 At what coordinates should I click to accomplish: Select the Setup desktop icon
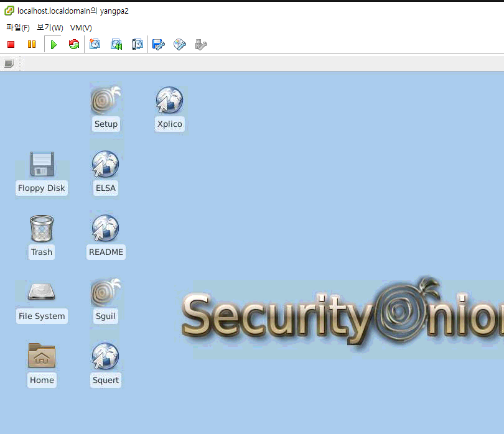106,109
